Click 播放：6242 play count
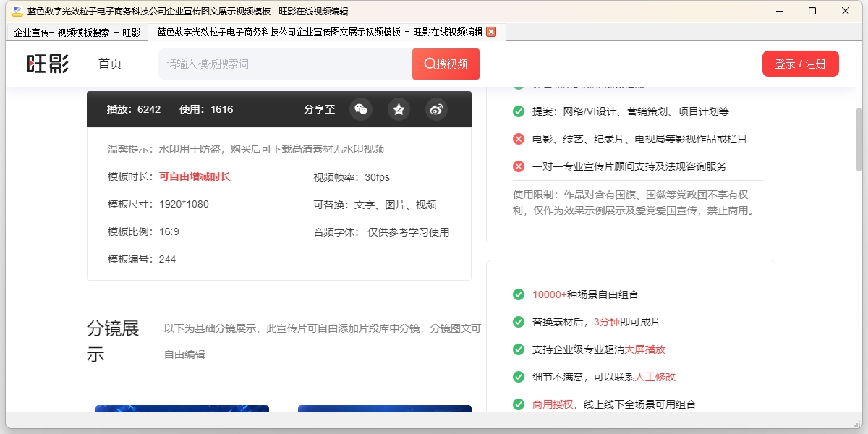Viewport: 868px width, 434px height. (x=134, y=109)
